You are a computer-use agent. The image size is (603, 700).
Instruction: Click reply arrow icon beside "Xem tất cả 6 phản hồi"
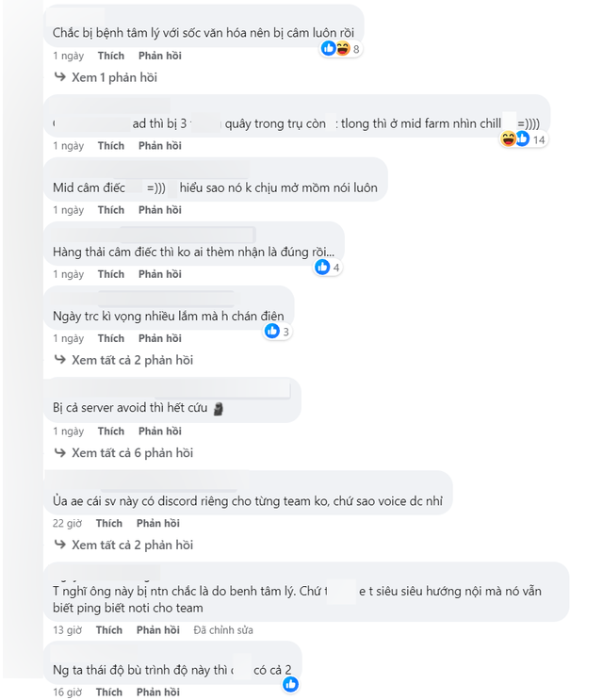pyautogui.click(x=60, y=453)
